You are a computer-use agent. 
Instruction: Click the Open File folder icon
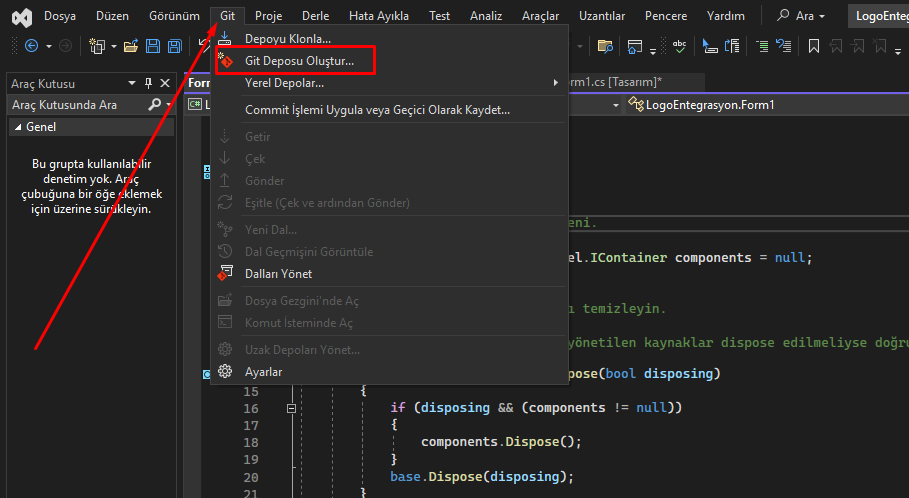tap(131, 46)
